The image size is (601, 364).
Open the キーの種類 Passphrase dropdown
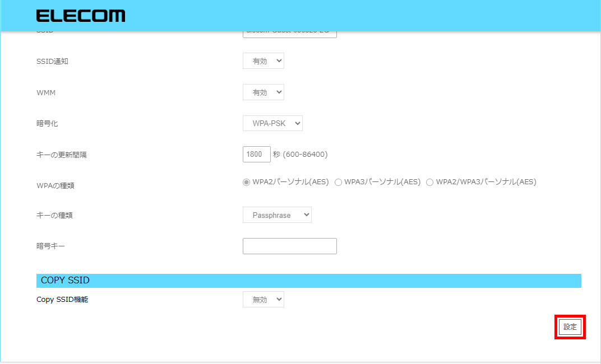click(277, 214)
